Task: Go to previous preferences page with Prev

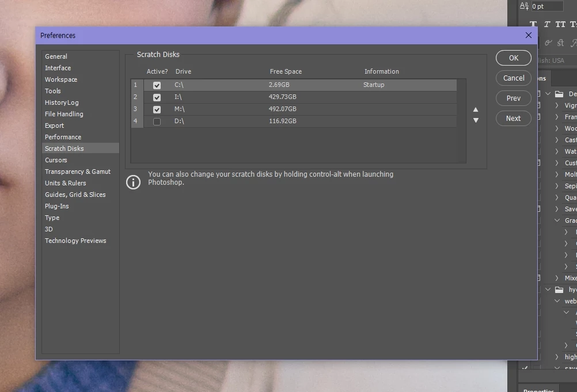Action: [513, 98]
